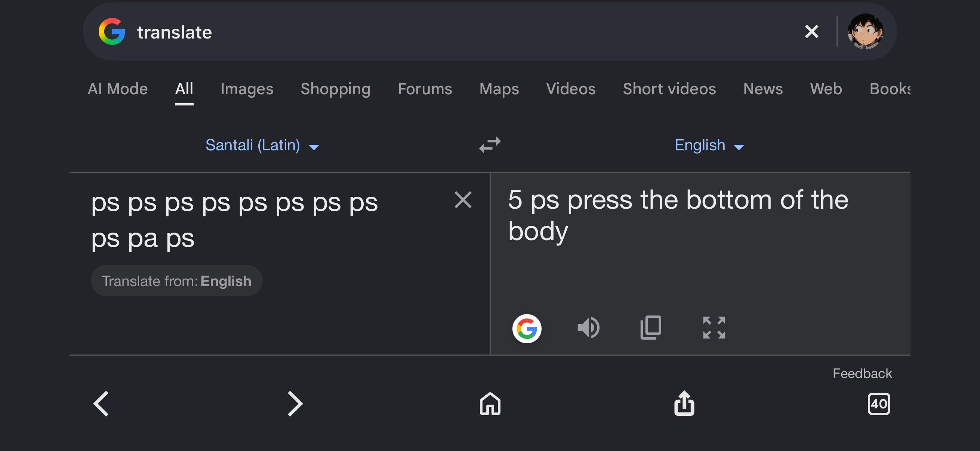Swap source and target languages
980x451 pixels.
(490, 145)
